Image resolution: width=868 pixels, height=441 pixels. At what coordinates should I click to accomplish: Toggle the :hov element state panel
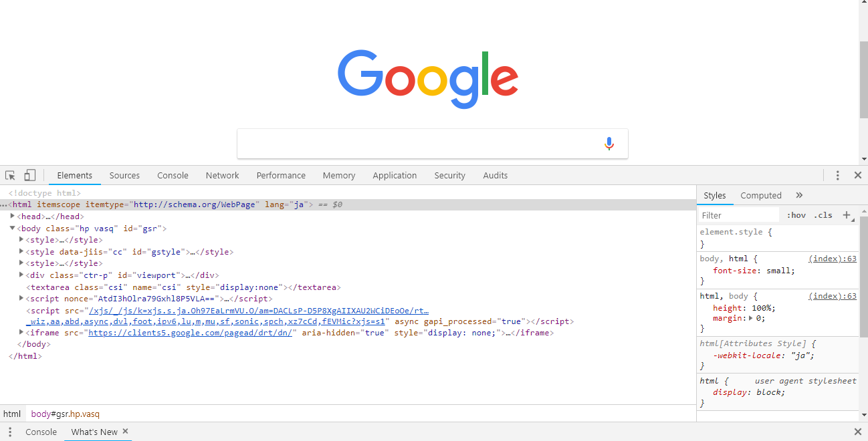[x=796, y=215]
